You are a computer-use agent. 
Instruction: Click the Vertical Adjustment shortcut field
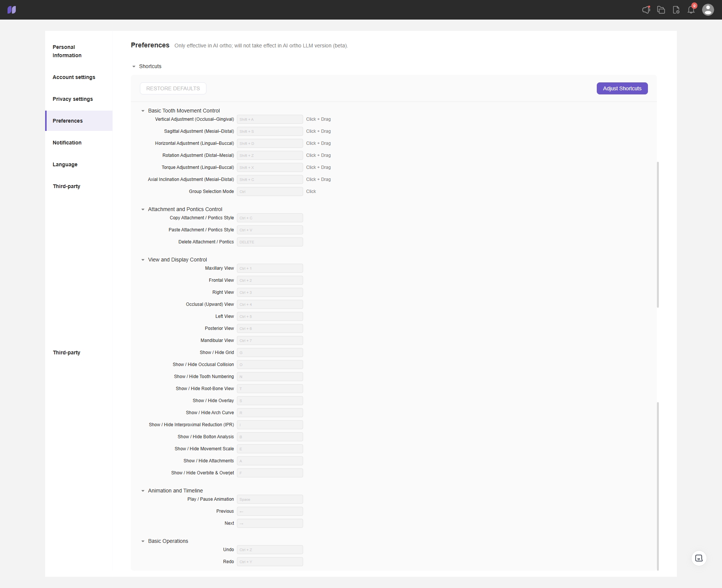[270, 119]
